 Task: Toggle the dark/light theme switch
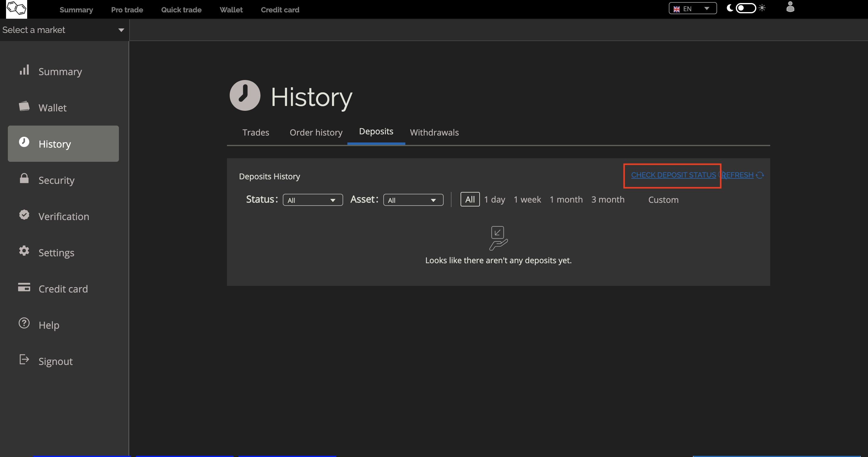[x=745, y=8]
